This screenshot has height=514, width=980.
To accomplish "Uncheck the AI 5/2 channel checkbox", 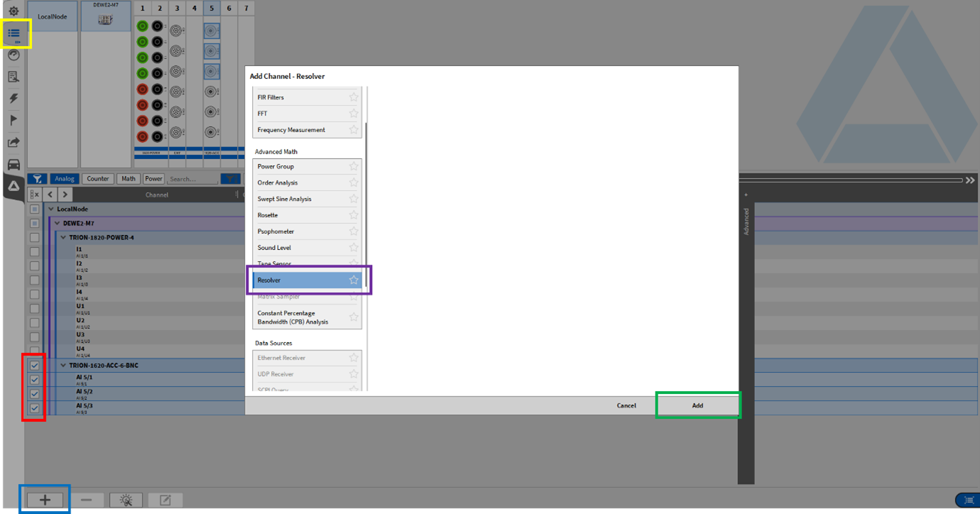I will pos(34,393).
